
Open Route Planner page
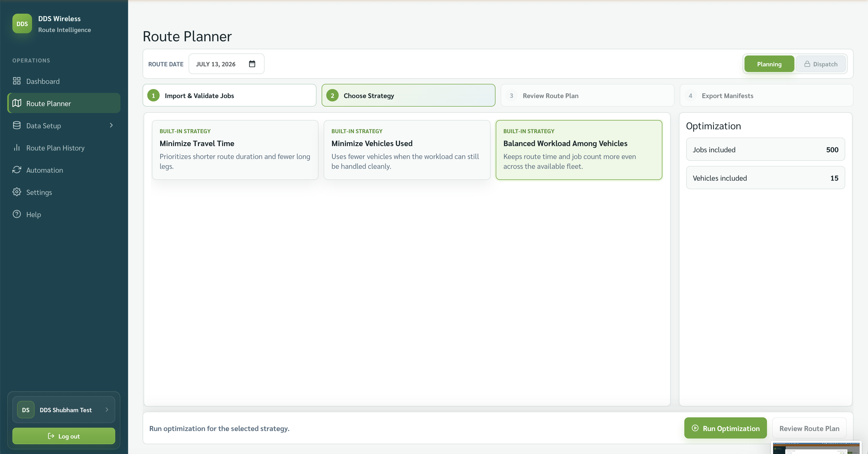click(x=64, y=103)
